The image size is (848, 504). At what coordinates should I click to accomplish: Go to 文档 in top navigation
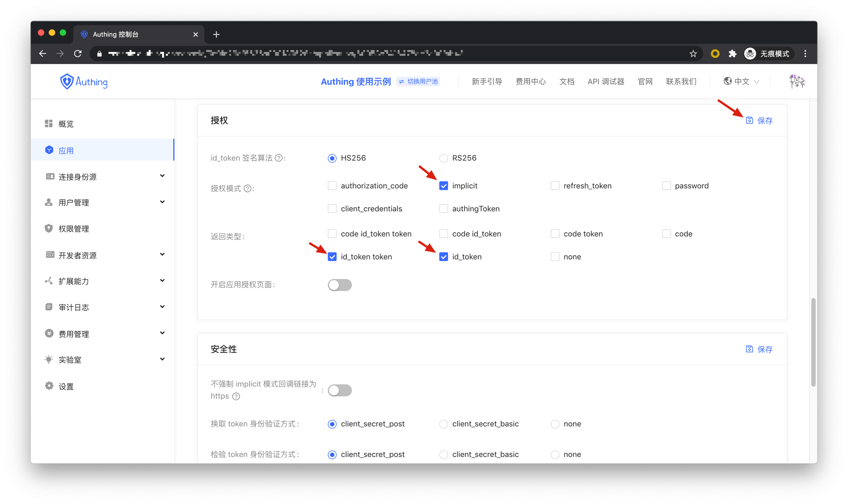click(567, 81)
